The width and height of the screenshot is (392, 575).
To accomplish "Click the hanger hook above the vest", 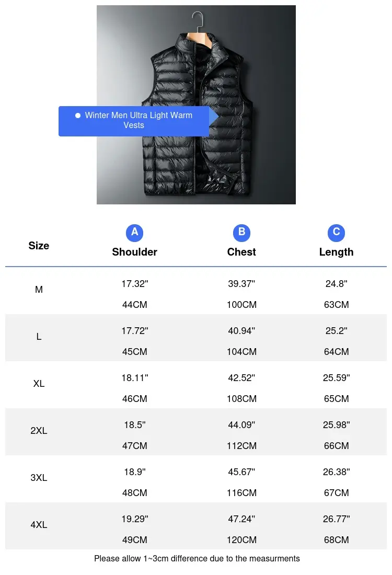I will (198, 21).
